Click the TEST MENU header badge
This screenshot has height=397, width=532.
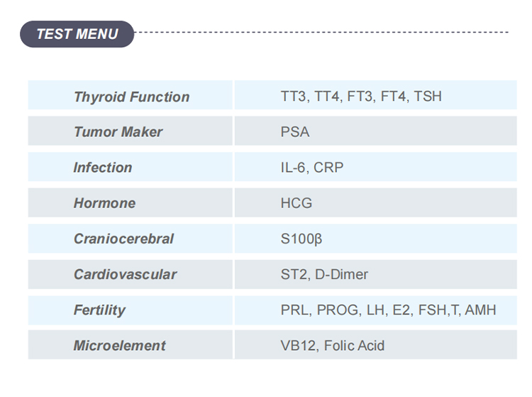pyautogui.click(x=77, y=34)
